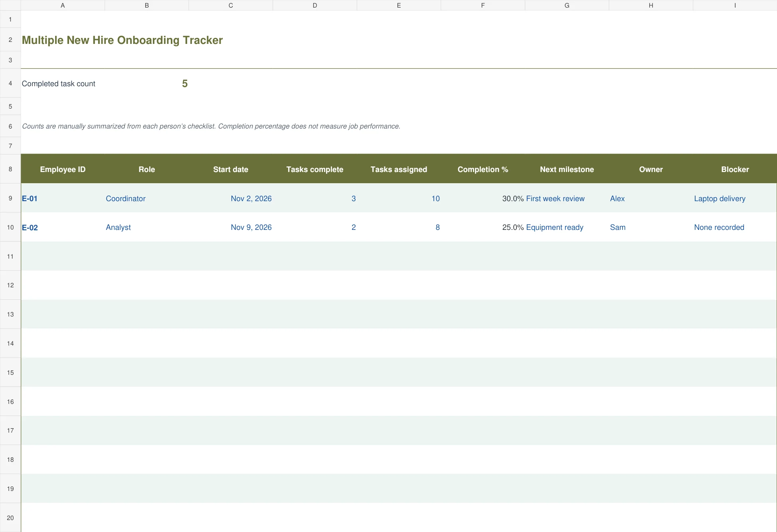Select employee ID cell E-01
Viewport: 777px width, 532px height.
(x=63, y=198)
